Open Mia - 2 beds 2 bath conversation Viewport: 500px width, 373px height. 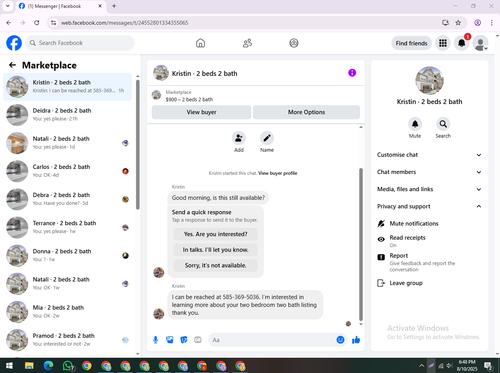click(67, 312)
